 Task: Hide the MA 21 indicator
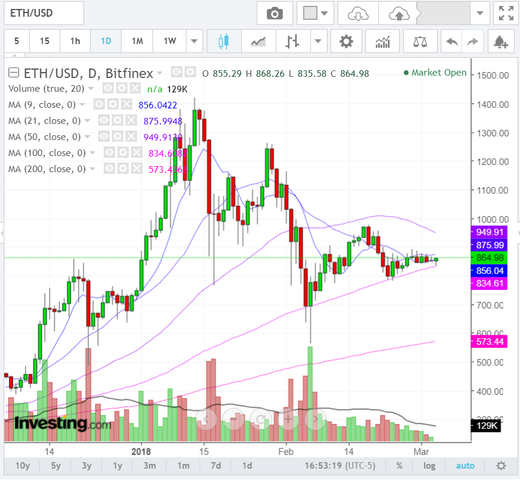pyautogui.click(x=104, y=120)
